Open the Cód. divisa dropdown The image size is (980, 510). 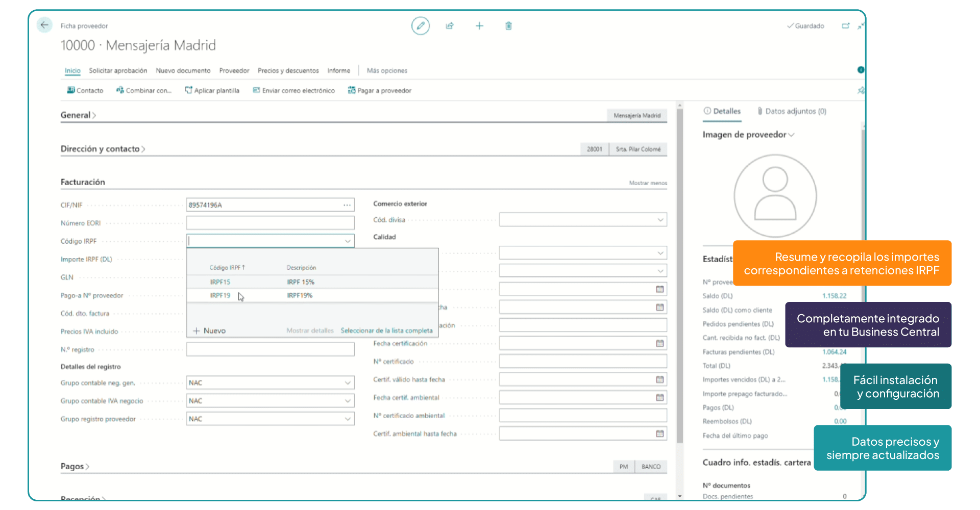tap(660, 220)
